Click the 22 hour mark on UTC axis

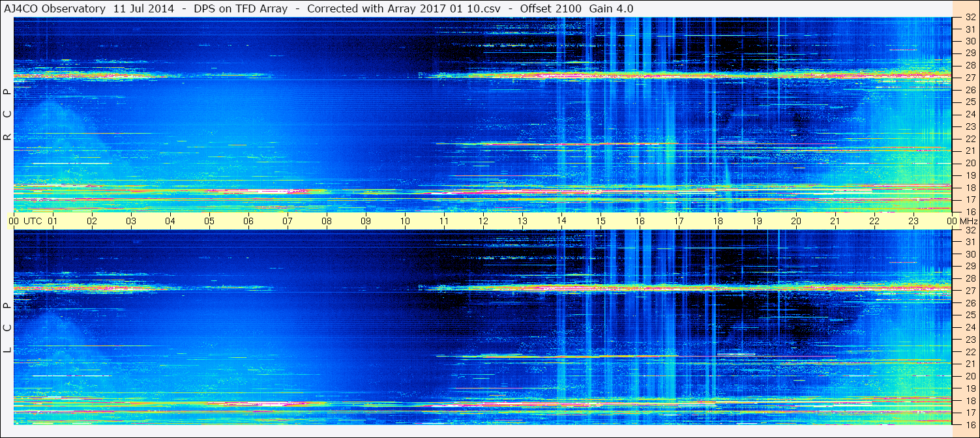[874, 221]
